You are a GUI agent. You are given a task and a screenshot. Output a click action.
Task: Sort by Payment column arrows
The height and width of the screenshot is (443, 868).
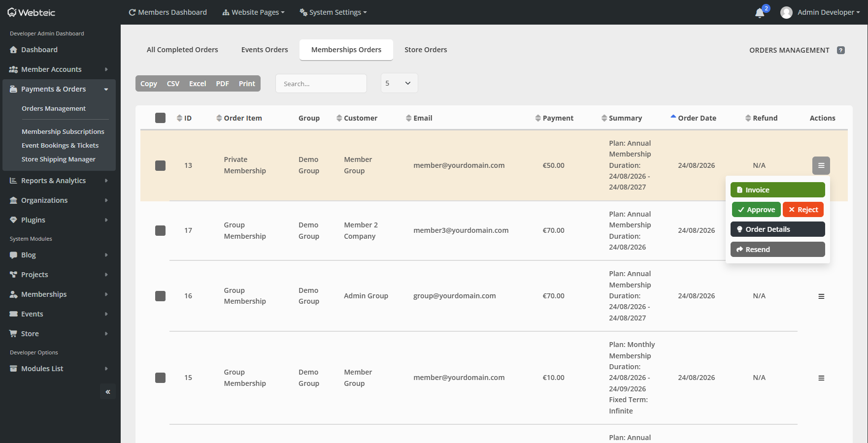click(538, 118)
